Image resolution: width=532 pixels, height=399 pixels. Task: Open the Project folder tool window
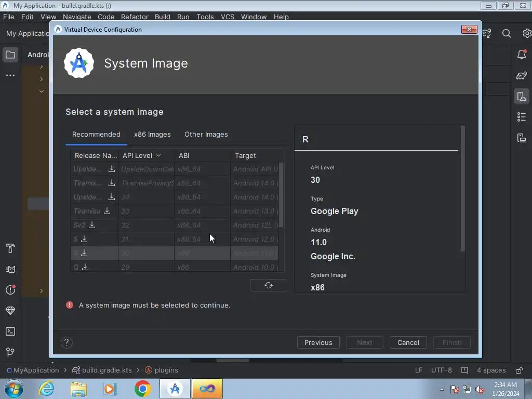tap(10, 55)
